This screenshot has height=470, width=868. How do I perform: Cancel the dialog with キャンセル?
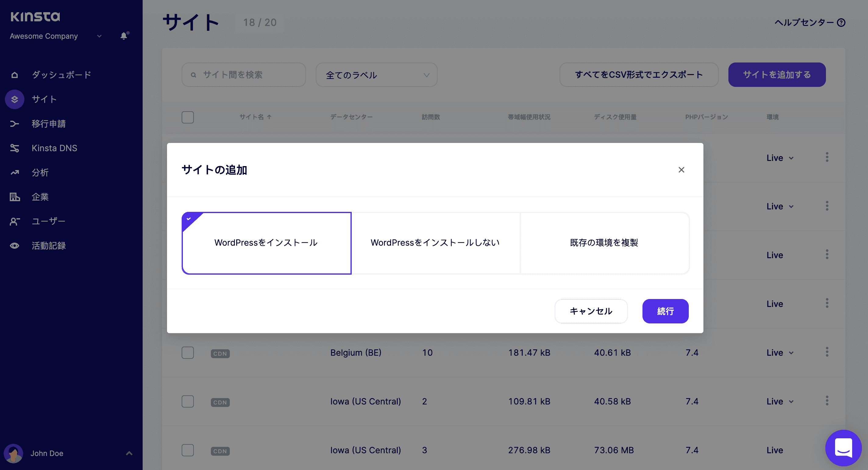(591, 311)
